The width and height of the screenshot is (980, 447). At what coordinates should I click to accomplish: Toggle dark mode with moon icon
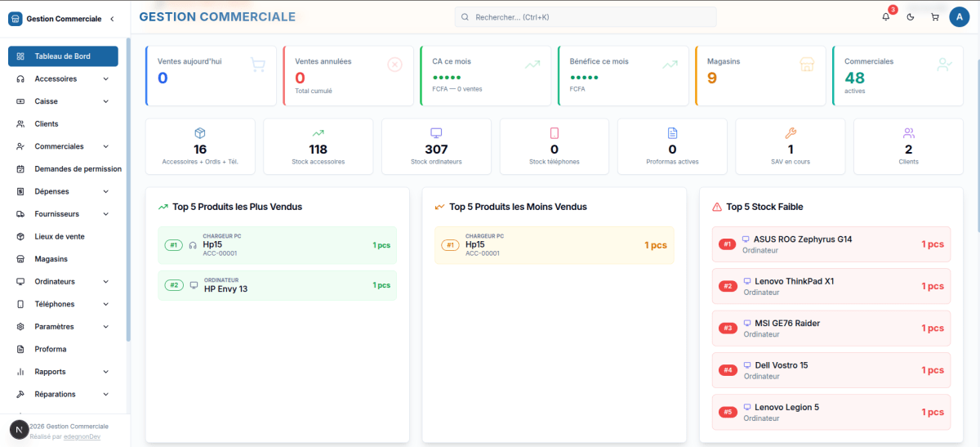(911, 16)
